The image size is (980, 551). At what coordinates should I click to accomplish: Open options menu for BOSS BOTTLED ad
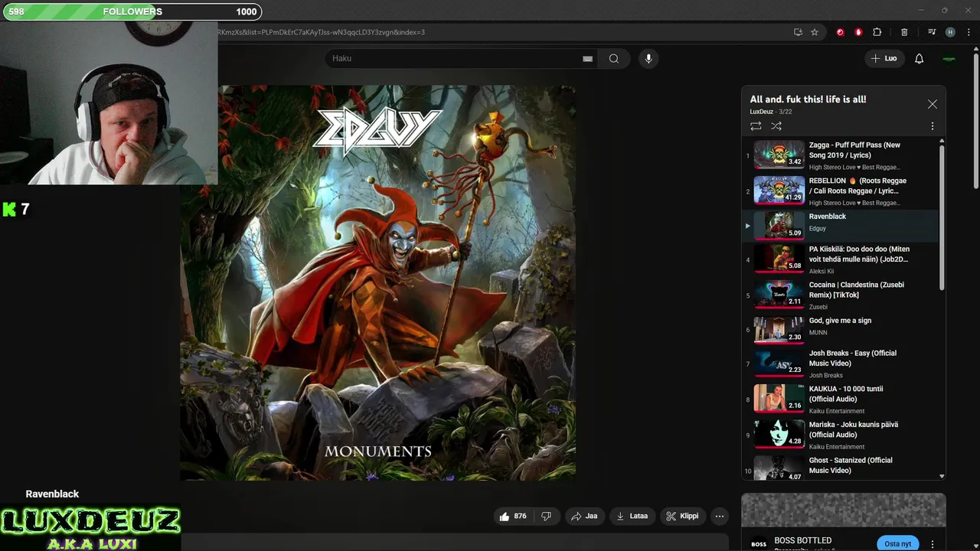tap(932, 544)
